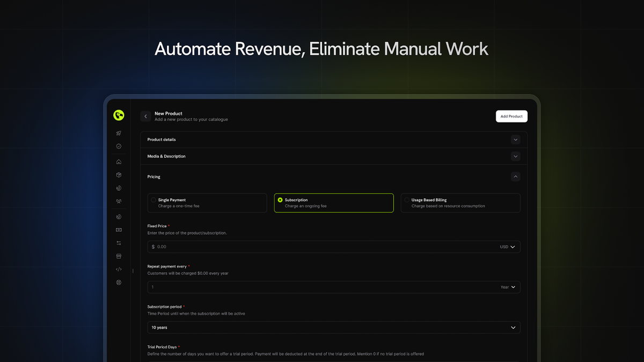Image resolution: width=644 pixels, height=362 pixels.
Task: Select the Single Payment pricing option
Action: coord(207,203)
